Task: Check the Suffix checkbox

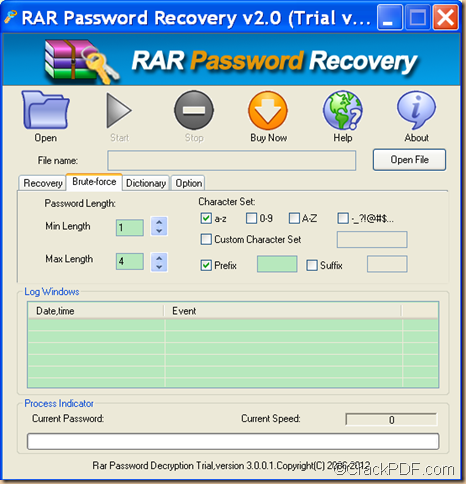Action: tap(312, 265)
